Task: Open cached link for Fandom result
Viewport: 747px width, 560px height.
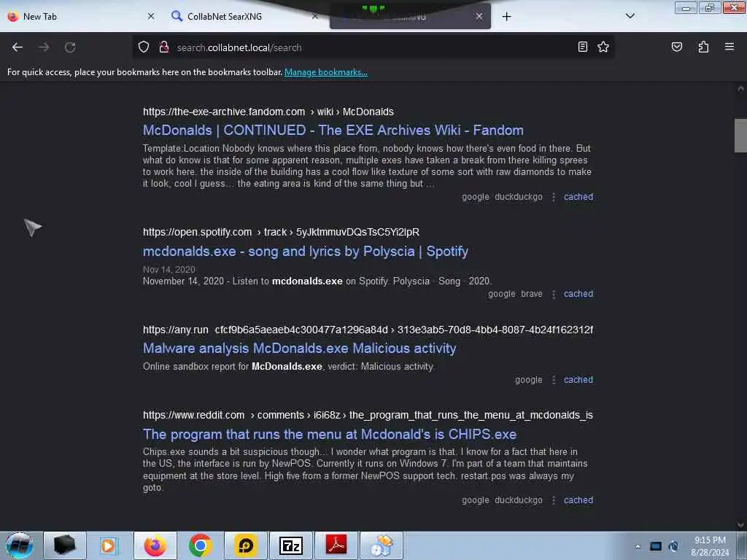Action: click(x=578, y=197)
